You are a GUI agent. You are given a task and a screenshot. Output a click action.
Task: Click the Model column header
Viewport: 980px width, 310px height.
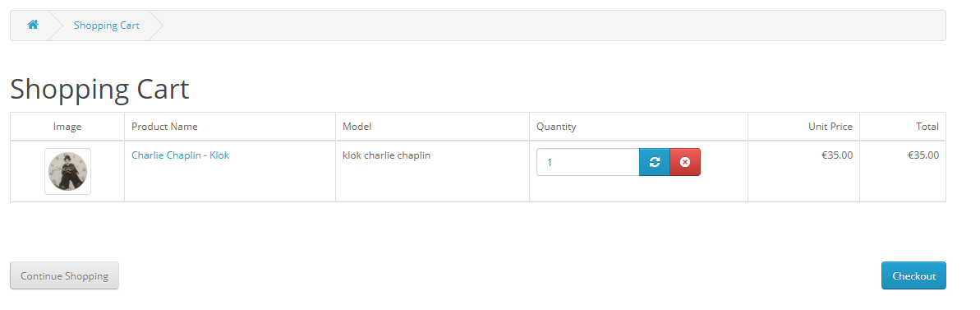[x=357, y=127]
